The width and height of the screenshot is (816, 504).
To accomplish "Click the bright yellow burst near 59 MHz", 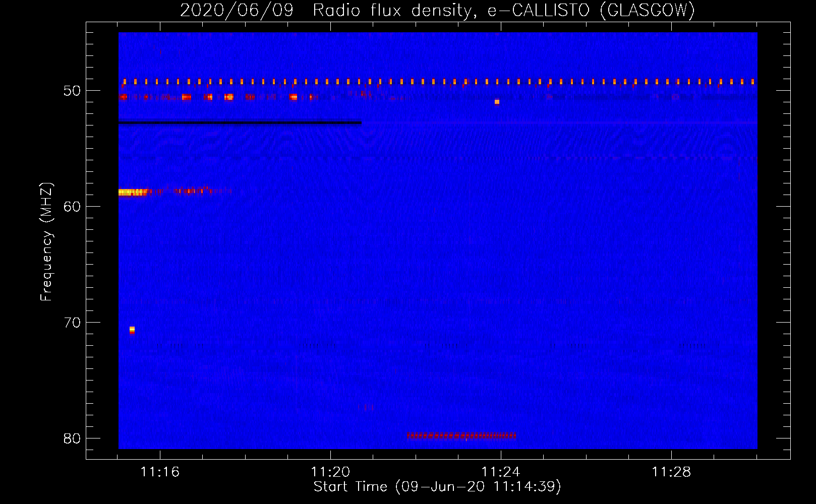I will (x=132, y=192).
